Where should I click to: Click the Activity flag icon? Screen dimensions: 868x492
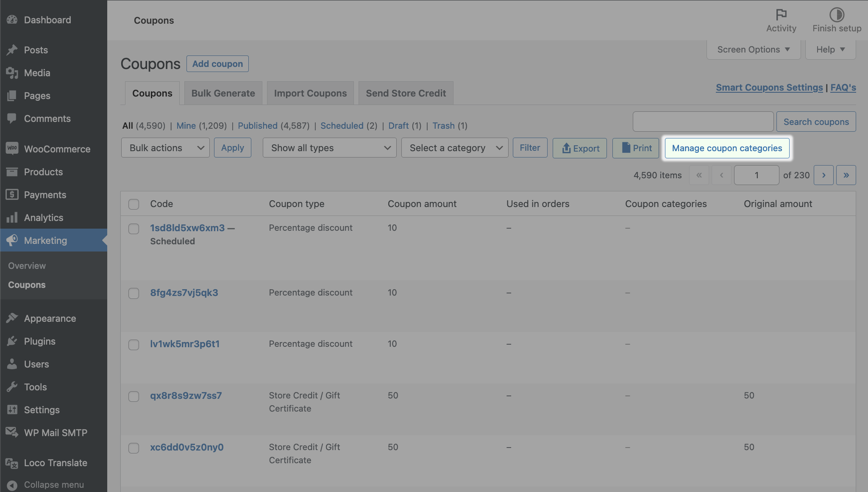[781, 14]
